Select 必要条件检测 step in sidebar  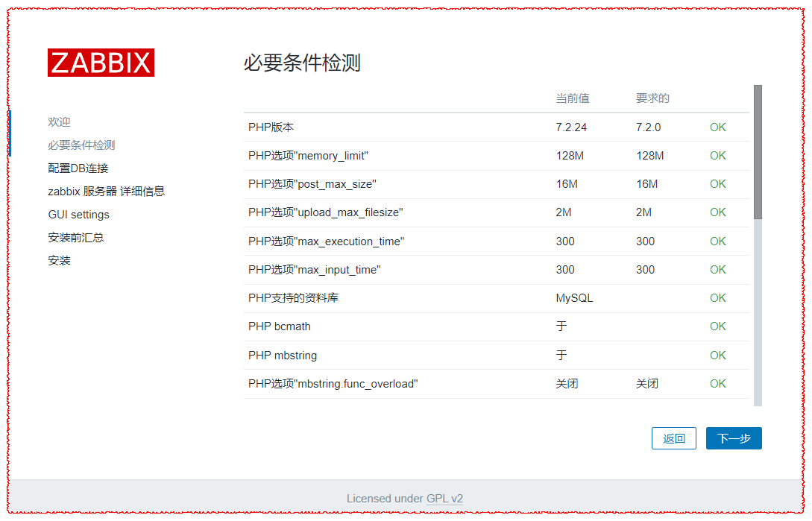coord(81,145)
